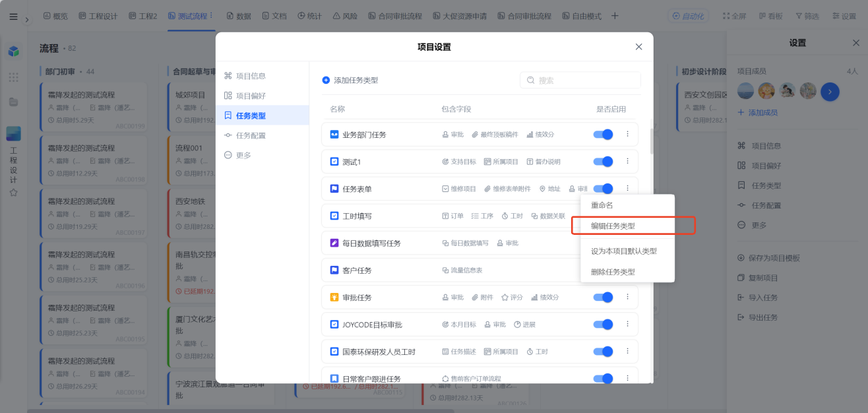Viewport: 868px width, 413px height.
Task: Click the checkbox-style icon beside 测试1
Action: 334,162
